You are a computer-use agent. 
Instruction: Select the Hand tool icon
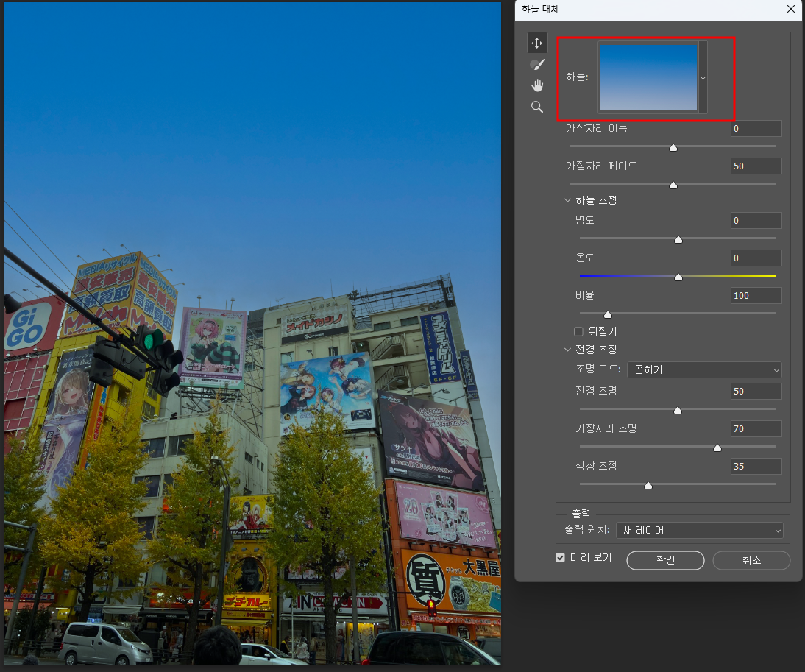[x=537, y=85]
